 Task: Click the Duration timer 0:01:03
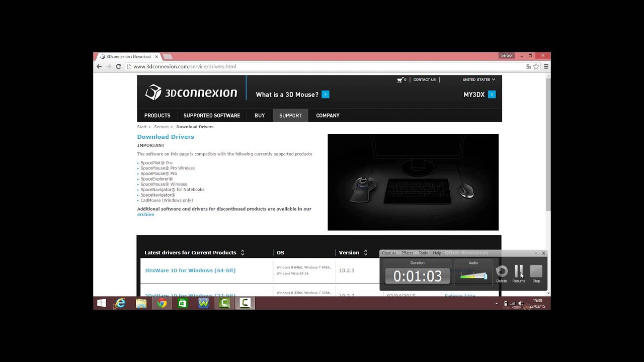[x=417, y=276]
